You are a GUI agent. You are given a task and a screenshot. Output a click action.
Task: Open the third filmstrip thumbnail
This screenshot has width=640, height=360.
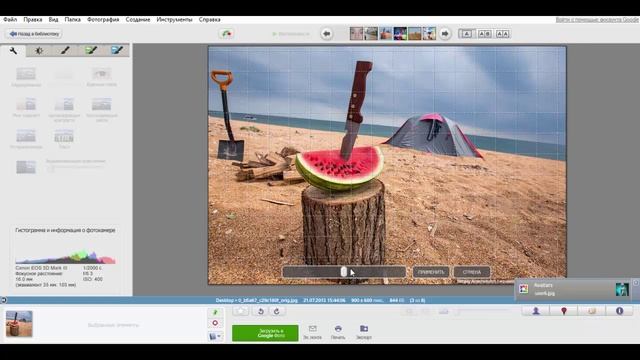pos(386,33)
